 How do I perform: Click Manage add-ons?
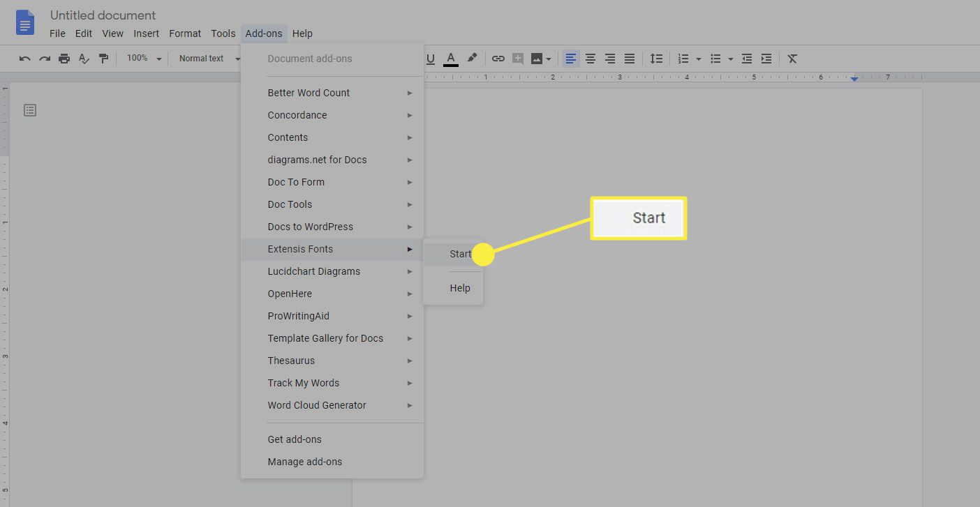[332, 462]
